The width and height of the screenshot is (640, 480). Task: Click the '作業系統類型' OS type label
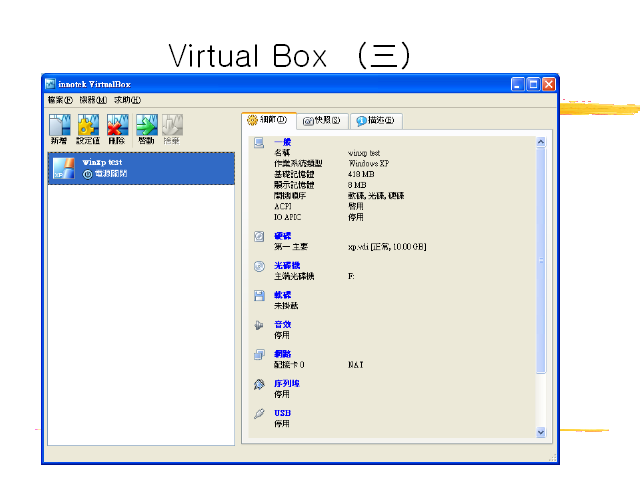[298, 164]
